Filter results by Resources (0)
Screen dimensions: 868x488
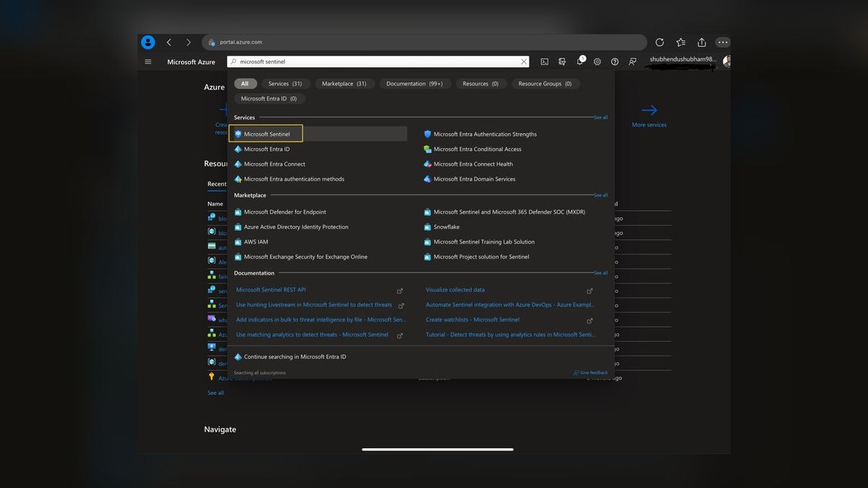tap(480, 84)
